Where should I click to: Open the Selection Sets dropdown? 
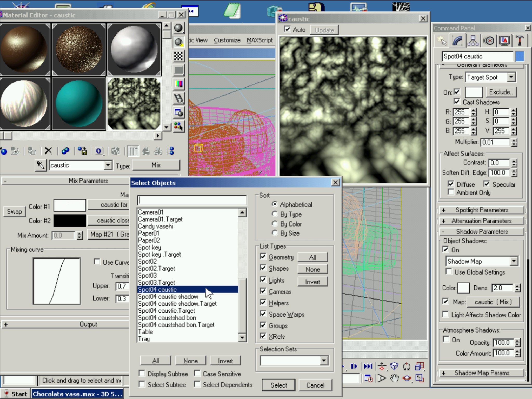click(x=324, y=360)
